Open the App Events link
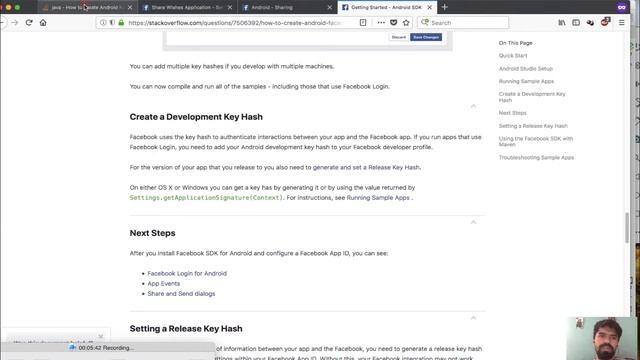This screenshot has height=360, width=640. [x=164, y=284]
